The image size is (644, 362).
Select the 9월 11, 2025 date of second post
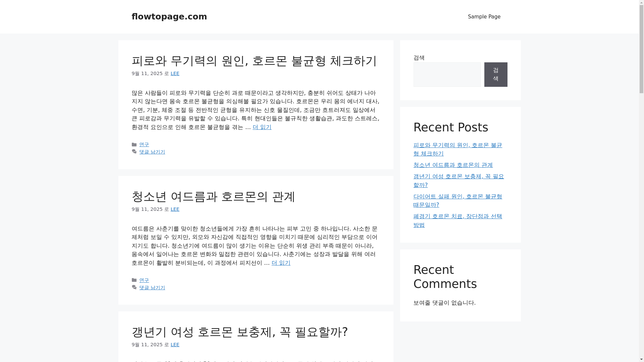click(x=147, y=209)
